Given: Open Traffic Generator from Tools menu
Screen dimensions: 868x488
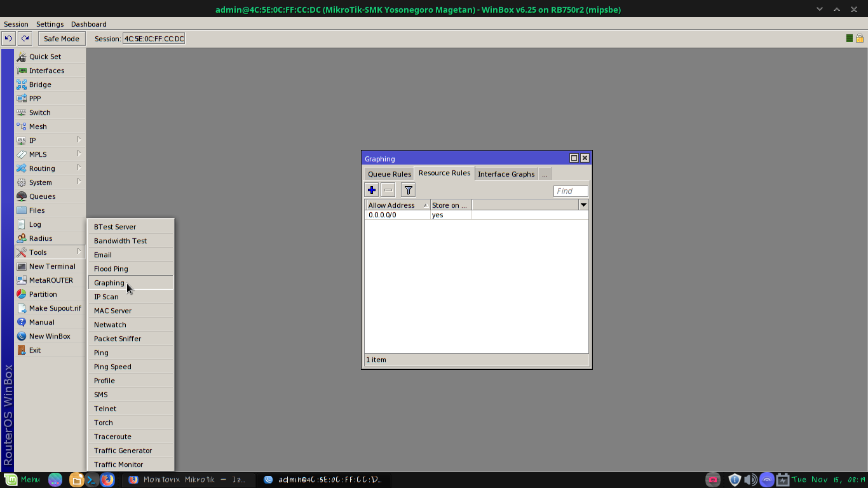Looking at the screenshot, I should 130,451.
